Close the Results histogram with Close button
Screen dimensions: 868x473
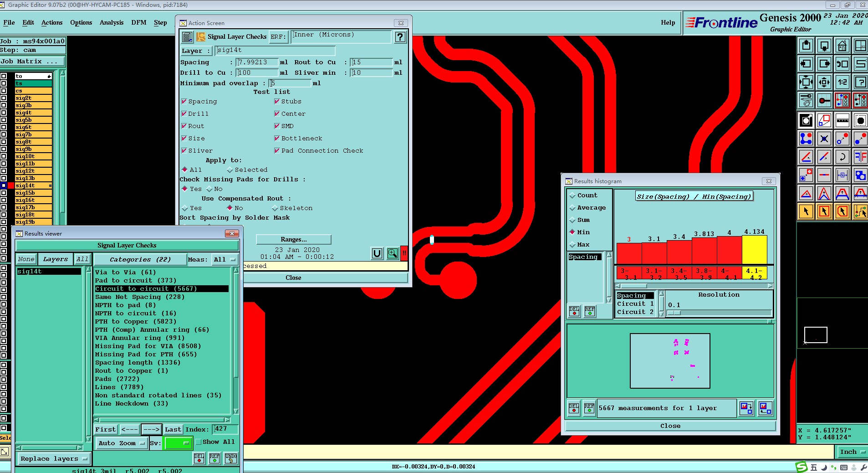coord(670,426)
